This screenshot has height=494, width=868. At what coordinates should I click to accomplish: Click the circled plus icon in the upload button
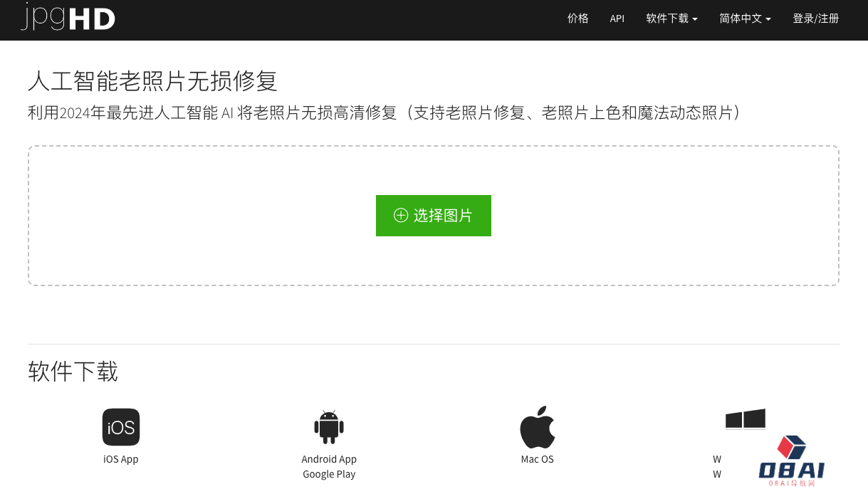coord(401,216)
